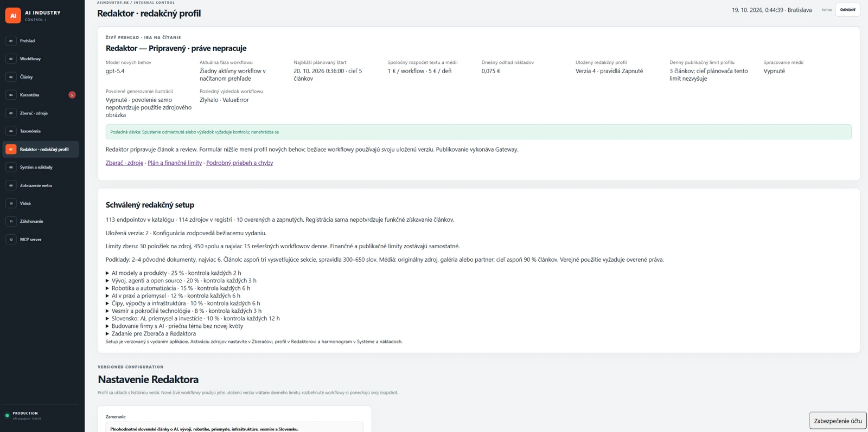This screenshot has height=432, width=868.
Task: Click the 12 number badge beside MCP server
Action: [x=11, y=239]
